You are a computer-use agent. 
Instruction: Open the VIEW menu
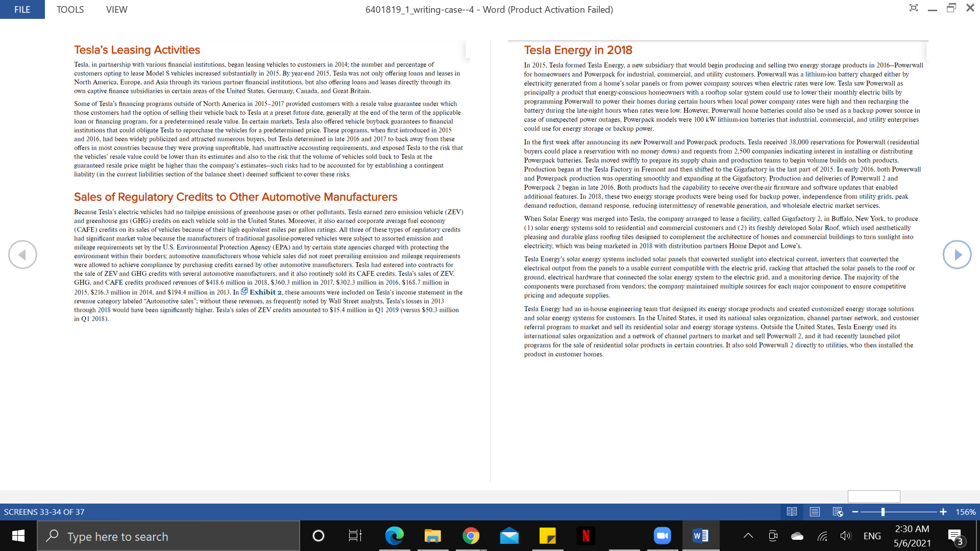pyautogui.click(x=116, y=9)
